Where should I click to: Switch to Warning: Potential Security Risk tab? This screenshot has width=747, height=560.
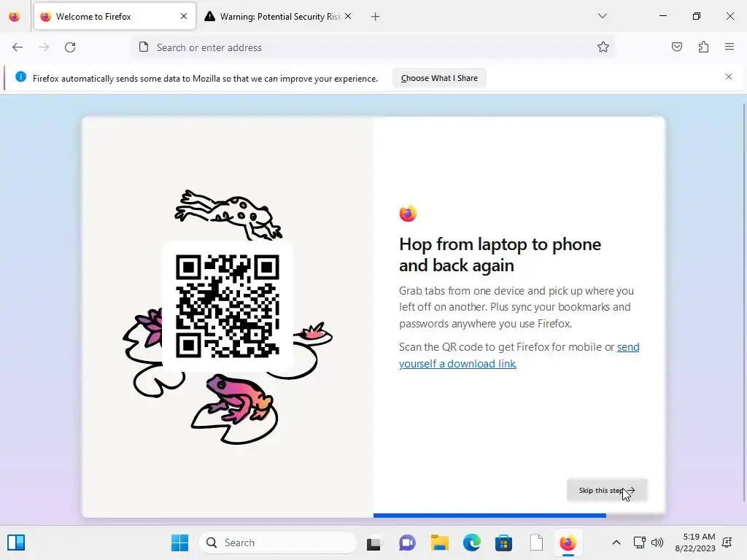click(279, 16)
